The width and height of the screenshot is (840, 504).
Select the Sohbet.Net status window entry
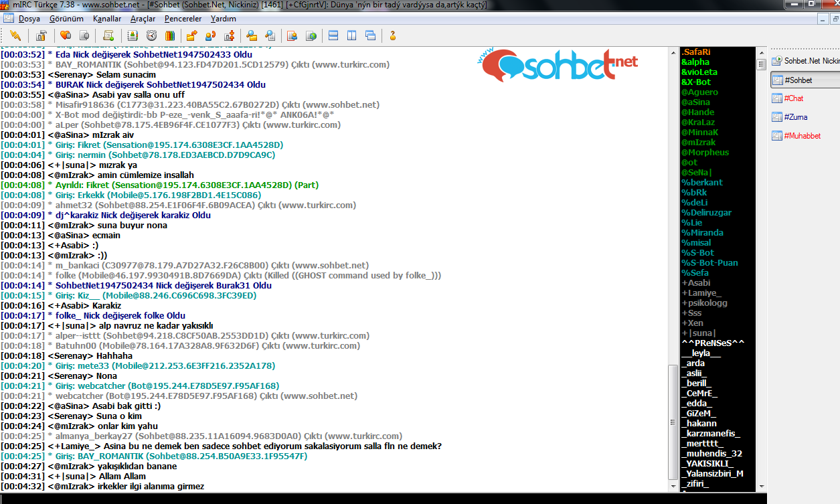pyautogui.click(x=807, y=61)
